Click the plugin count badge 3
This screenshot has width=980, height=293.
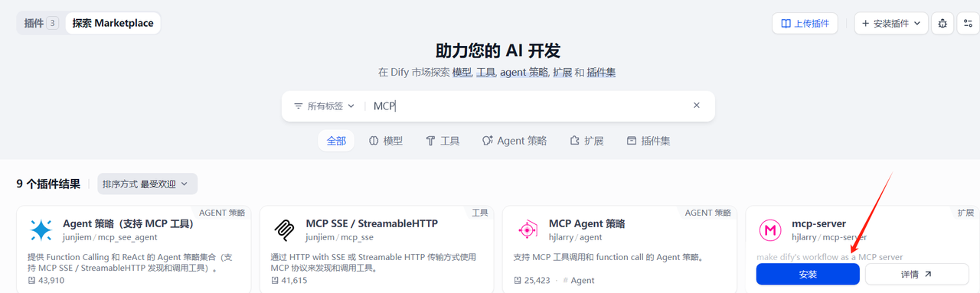pyautogui.click(x=53, y=23)
